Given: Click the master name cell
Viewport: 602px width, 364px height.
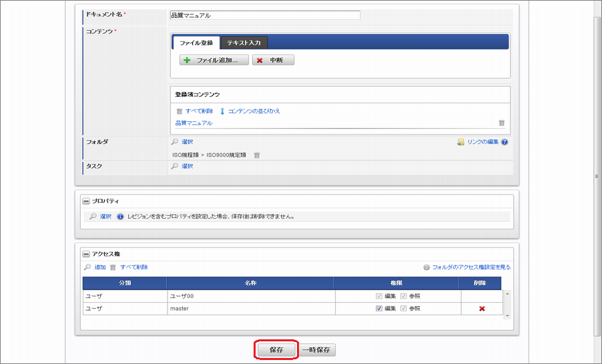Looking at the screenshot, I should (x=251, y=309).
